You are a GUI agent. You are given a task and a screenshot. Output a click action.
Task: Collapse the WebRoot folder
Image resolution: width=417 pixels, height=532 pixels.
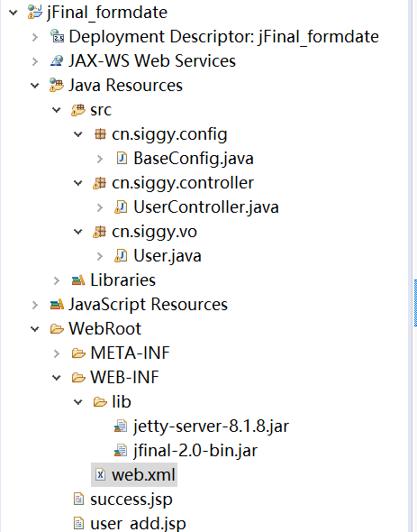pyautogui.click(x=35, y=329)
